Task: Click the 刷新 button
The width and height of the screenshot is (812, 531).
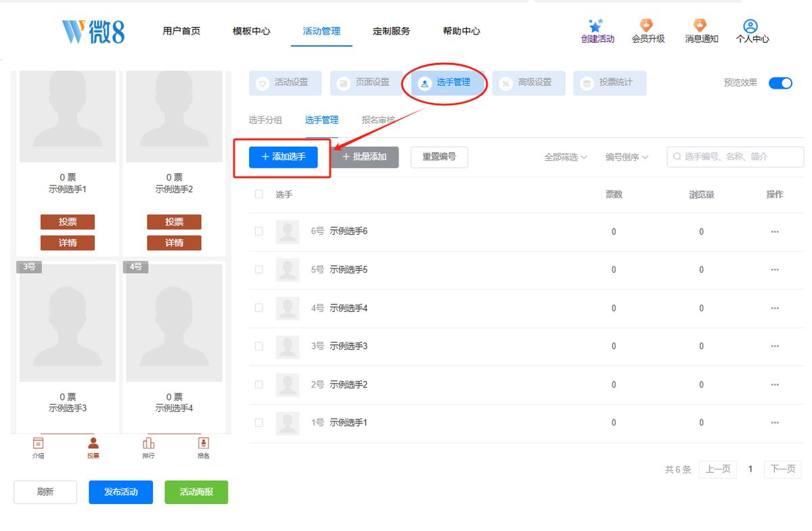Action: click(x=45, y=492)
